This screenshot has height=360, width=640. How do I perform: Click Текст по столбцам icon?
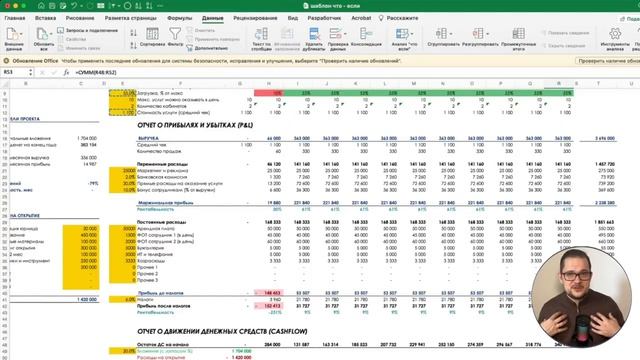pyautogui.click(x=261, y=34)
